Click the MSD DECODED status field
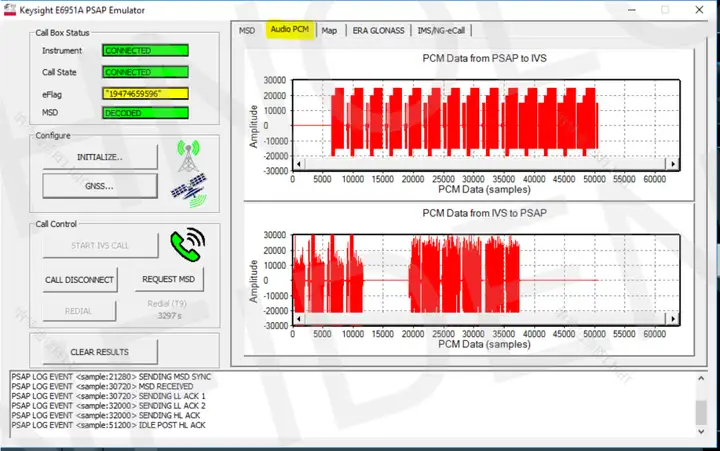Viewport: 720px width, 451px height. [145, 113]
